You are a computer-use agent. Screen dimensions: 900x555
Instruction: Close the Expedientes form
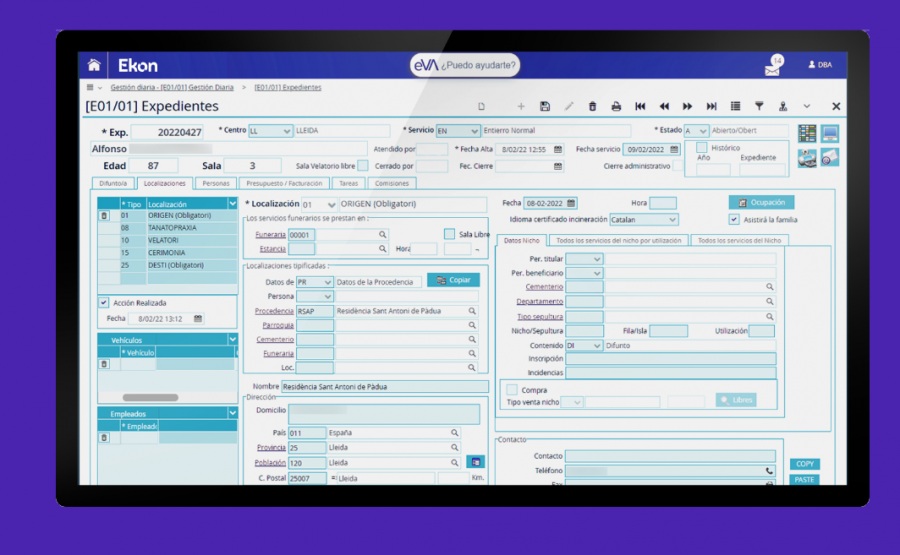[836, 106]
